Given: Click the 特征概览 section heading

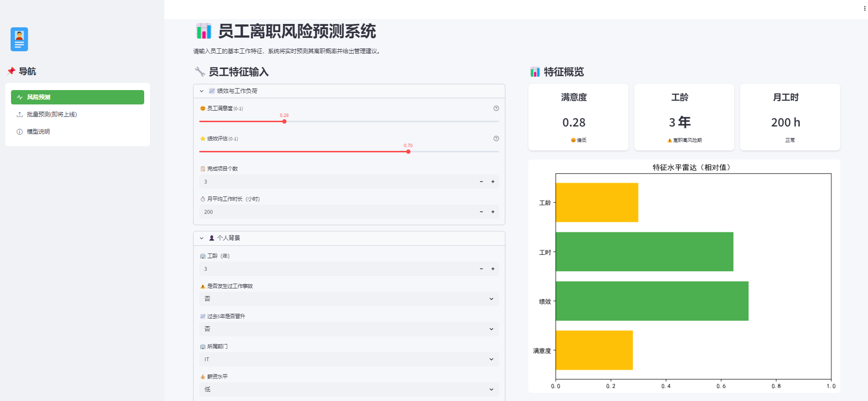Looking at the screenshot, I should tap(564, 72).
